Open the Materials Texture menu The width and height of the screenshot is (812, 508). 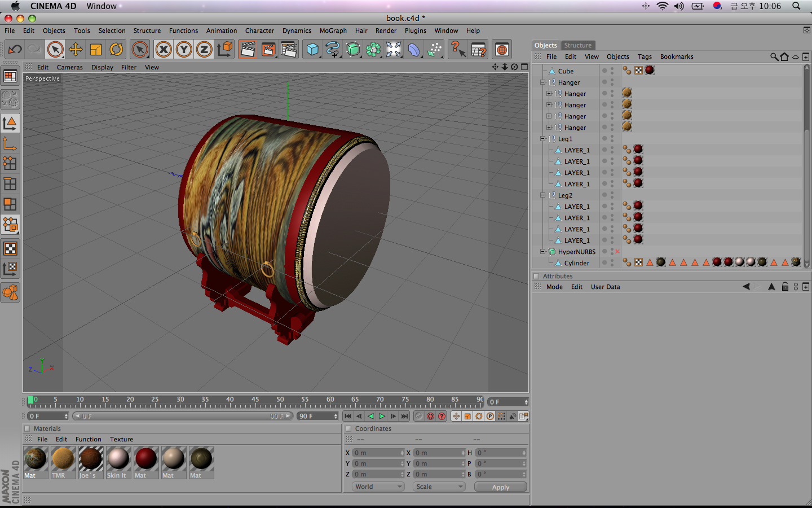click(x=122, y=439)
